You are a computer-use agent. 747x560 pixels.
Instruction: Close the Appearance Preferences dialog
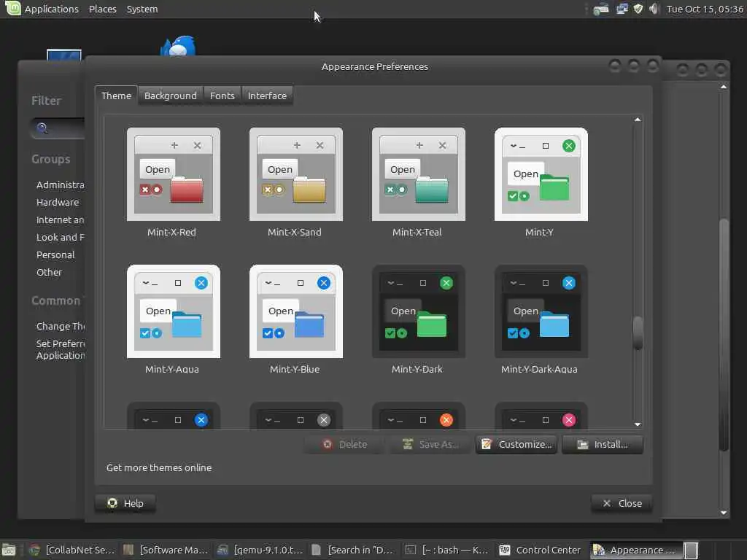click(622, 503)
